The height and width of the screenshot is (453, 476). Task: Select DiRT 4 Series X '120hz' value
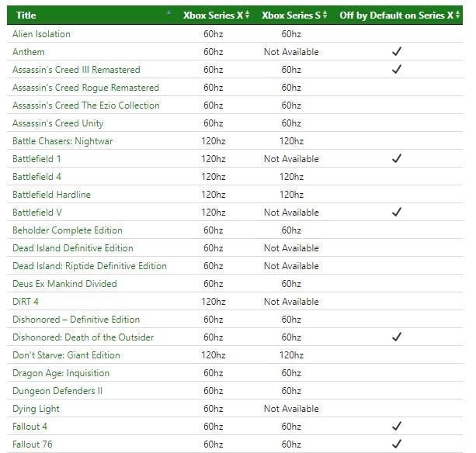(214, 302)
